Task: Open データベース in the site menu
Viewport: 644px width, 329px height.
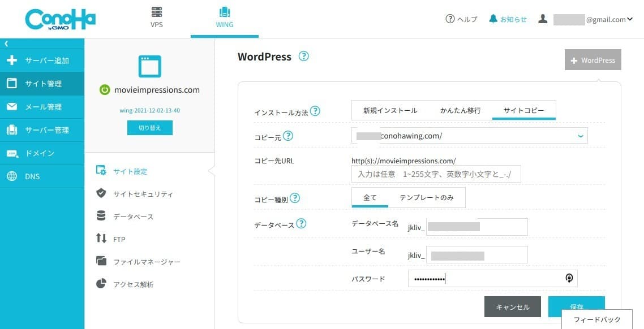Action: [x=133, y=217]
